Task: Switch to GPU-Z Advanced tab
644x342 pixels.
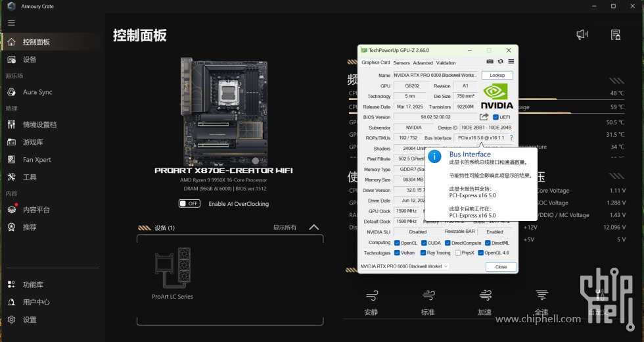Action: click(x=423, y=63)
